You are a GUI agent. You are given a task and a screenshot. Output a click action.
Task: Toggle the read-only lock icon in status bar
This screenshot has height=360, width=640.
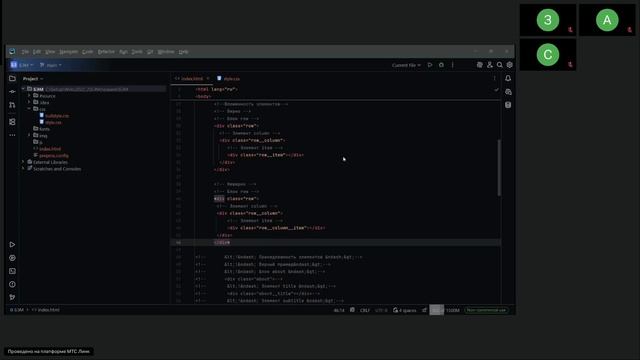click(x=424, y=310)
